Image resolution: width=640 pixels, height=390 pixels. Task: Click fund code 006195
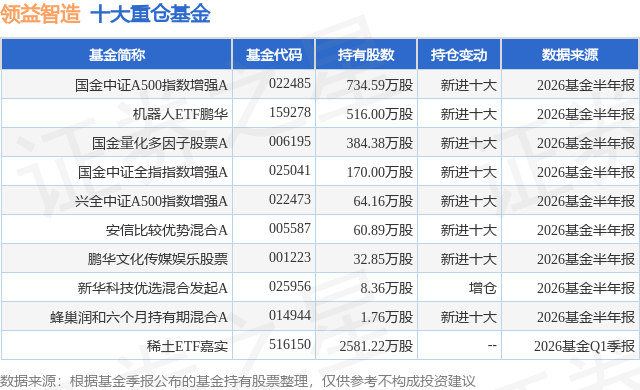coord(290,142)
